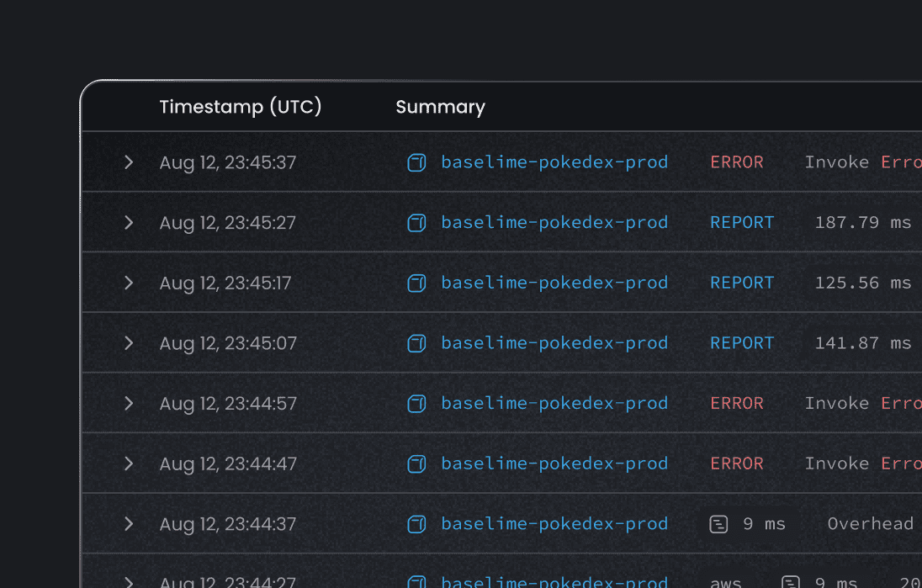The height and width of the screenshot is (588, 922).
Task: Expand the 23:44:57 log row chevron
Action: click(x=129, y=403)
